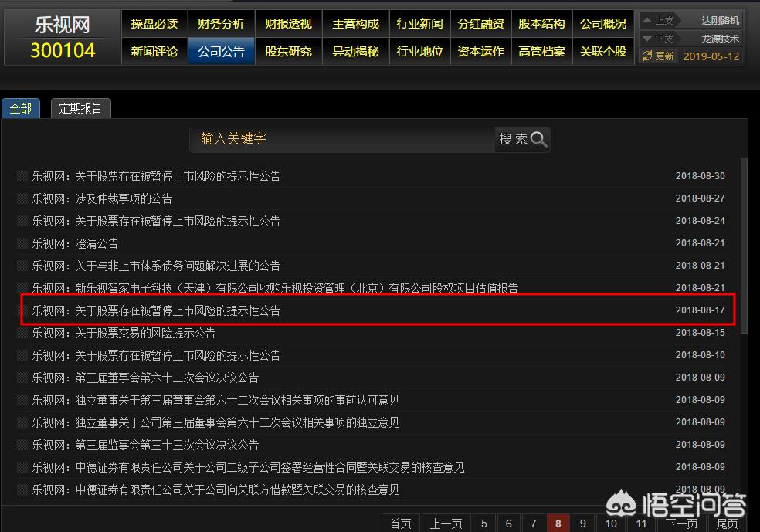The height and width of the screenshot is (532, 760).
Task: Click the 输入关键字 search field
Action: tap(341, 139)
